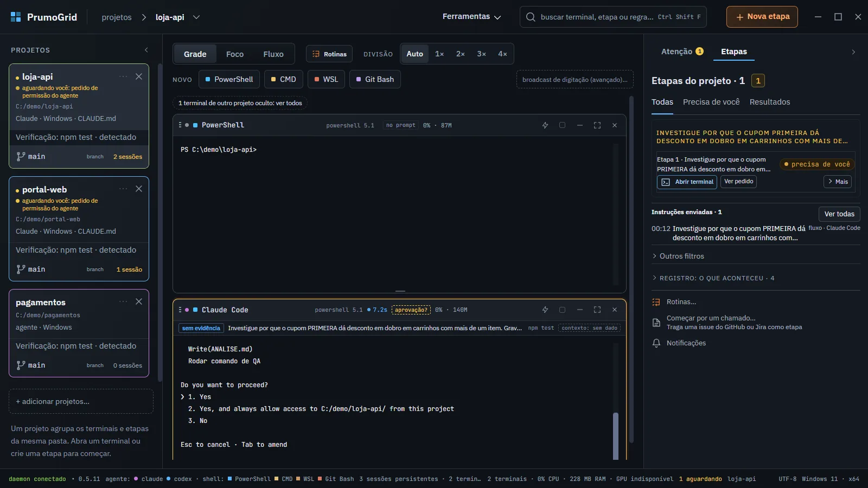This screenshot has width=868, height=488.
Task: Maximize the Claude Code terminal pane
Action: click(x=597, y=310)
